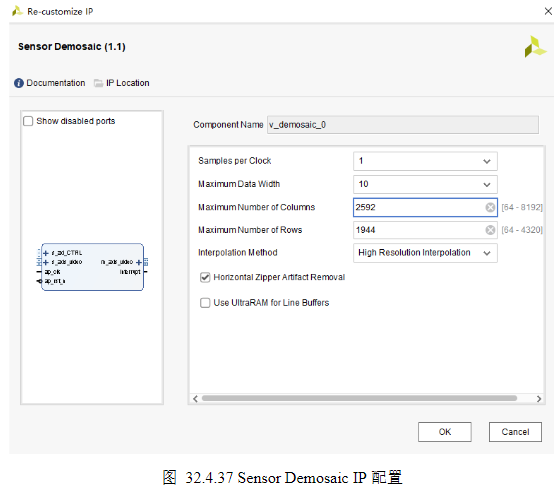This screenshot has height=492, width=560.
Task: Close the Re-customize IP dialog
Action: (x=548, y=11)
